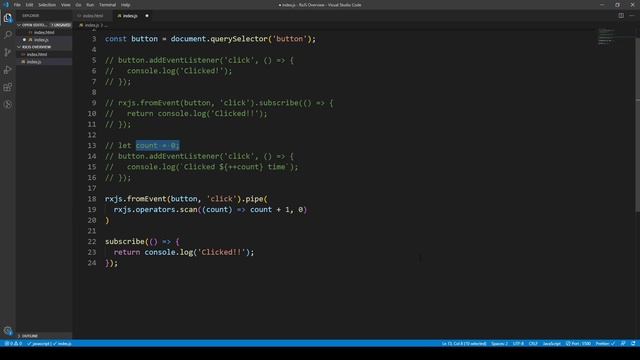The height and width of the screenshot is (360, 640).
Task: Click the code minimap preview
Action: click(606, 37)
